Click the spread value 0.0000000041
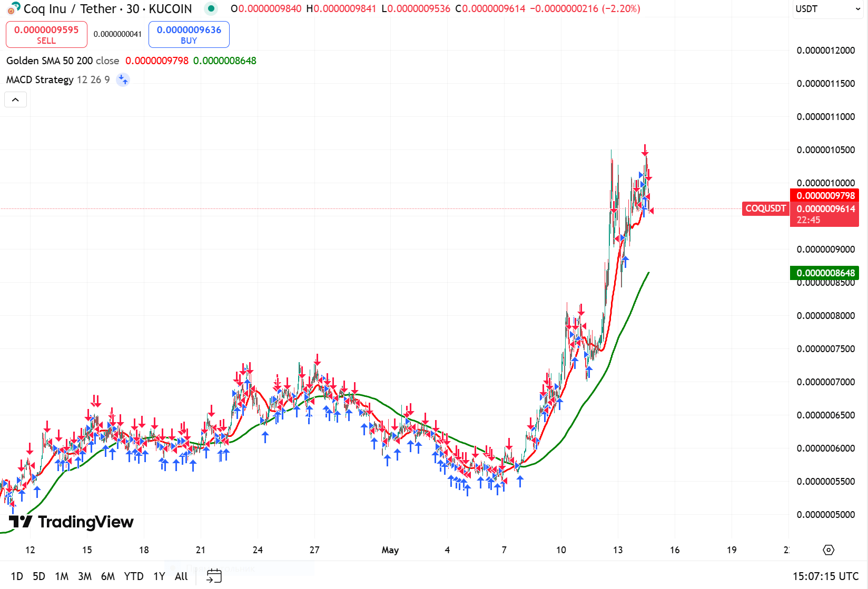Screen dimensions: 868x589 coord(117,34)
